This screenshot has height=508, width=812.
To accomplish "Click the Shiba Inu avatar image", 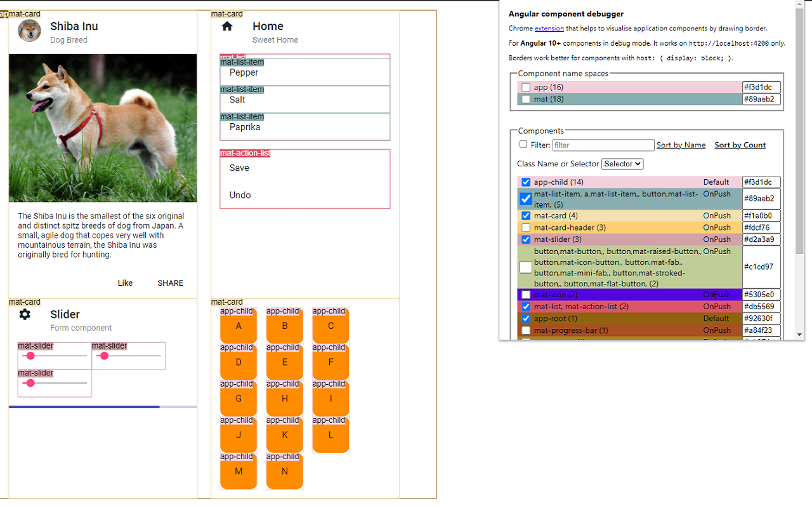I will tap(27, 30).
